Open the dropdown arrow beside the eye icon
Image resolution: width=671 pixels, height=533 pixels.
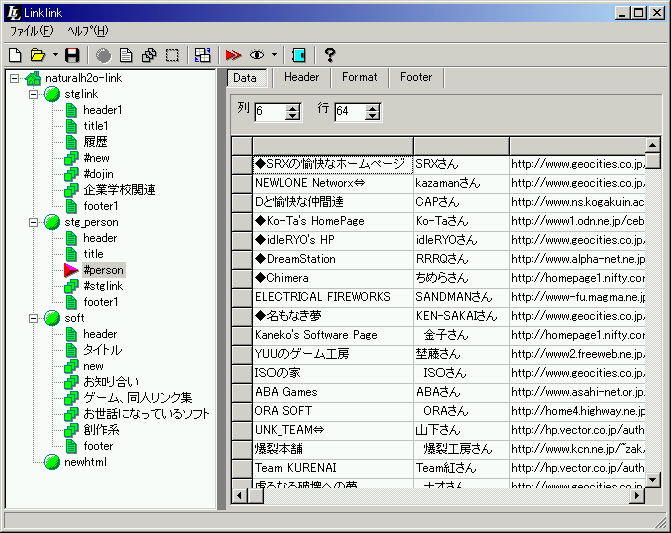click(x=274, y=55)
